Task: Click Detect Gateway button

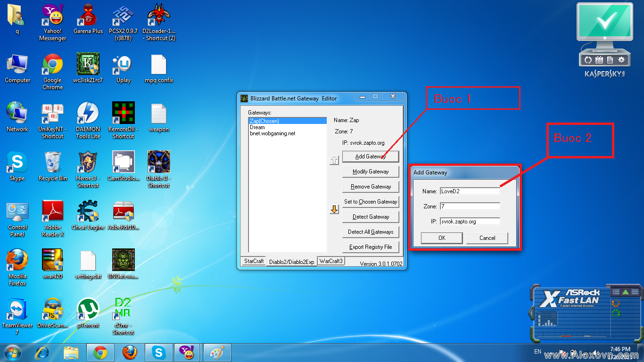Action: pos(371,217)
